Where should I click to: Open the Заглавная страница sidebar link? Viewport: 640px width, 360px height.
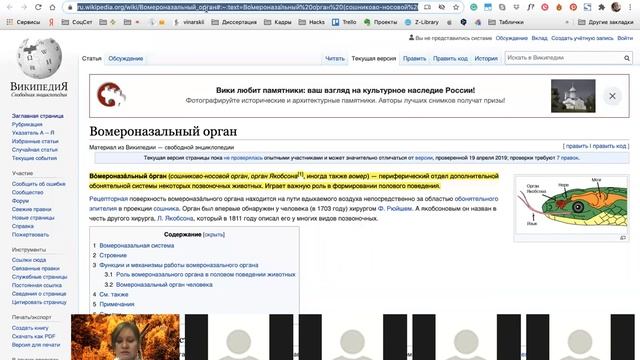coord(38,116)
